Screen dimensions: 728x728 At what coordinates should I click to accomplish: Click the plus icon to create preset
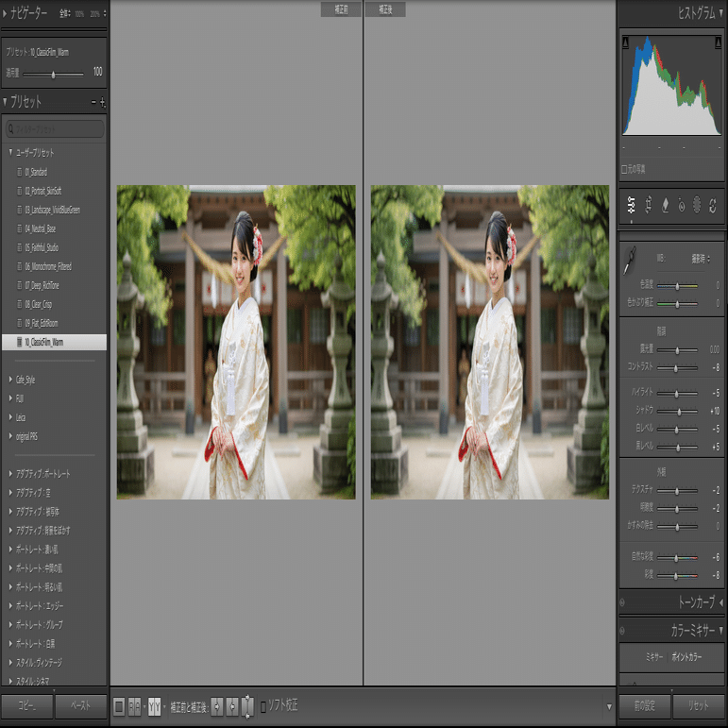103,102
